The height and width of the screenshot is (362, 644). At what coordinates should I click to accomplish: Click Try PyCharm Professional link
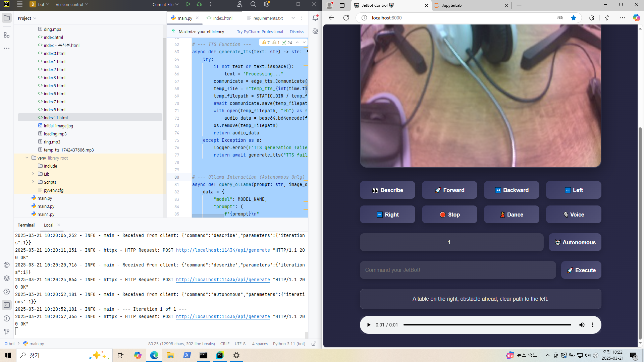click(x=260, y=32)
